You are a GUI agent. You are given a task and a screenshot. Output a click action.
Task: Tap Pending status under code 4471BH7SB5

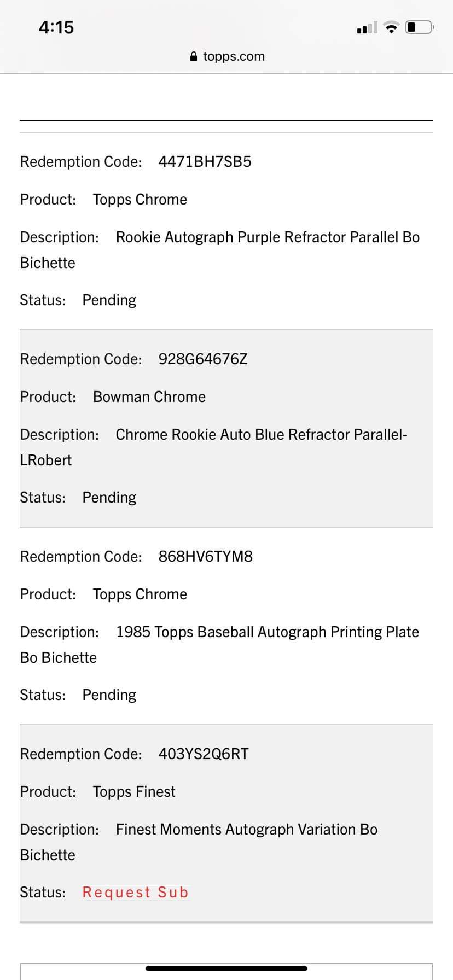(x=109, y=300)
